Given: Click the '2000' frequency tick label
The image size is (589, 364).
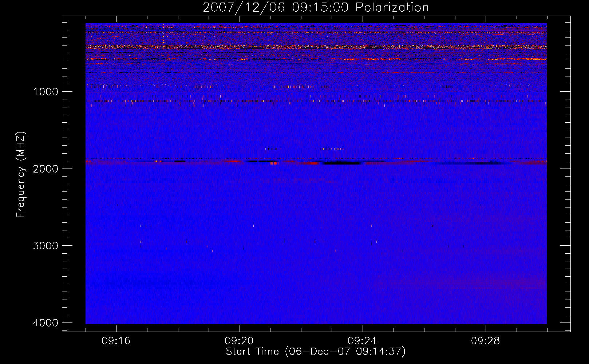Looking at the screenshot, I should coord(46,169).
